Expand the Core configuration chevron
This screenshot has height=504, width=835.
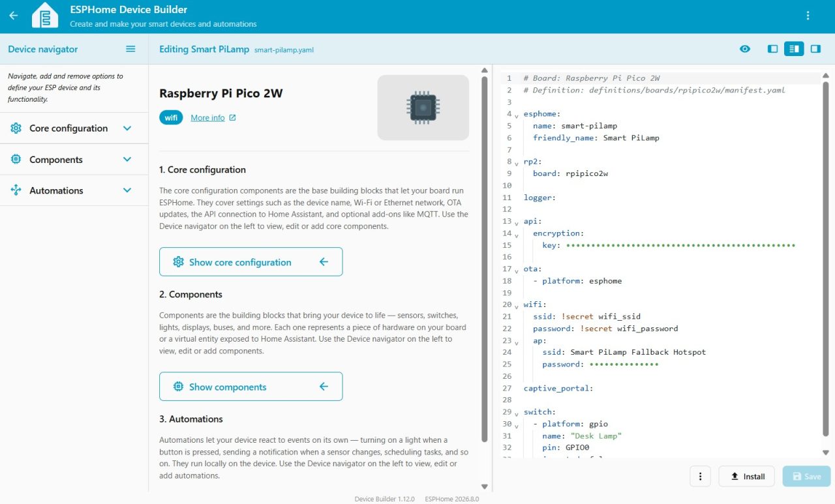127,128
